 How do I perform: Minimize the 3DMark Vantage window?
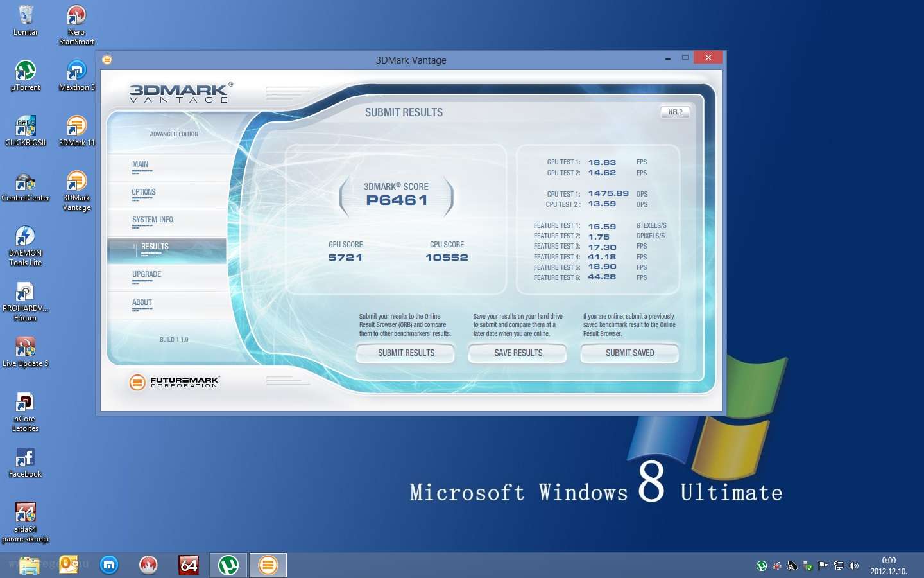(x=668, y=58)
